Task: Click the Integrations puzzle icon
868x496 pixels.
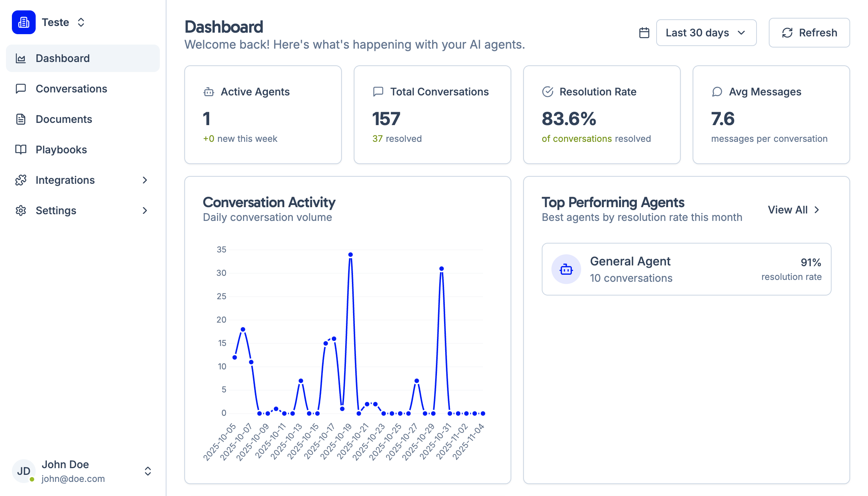Action: coord(21,180)
